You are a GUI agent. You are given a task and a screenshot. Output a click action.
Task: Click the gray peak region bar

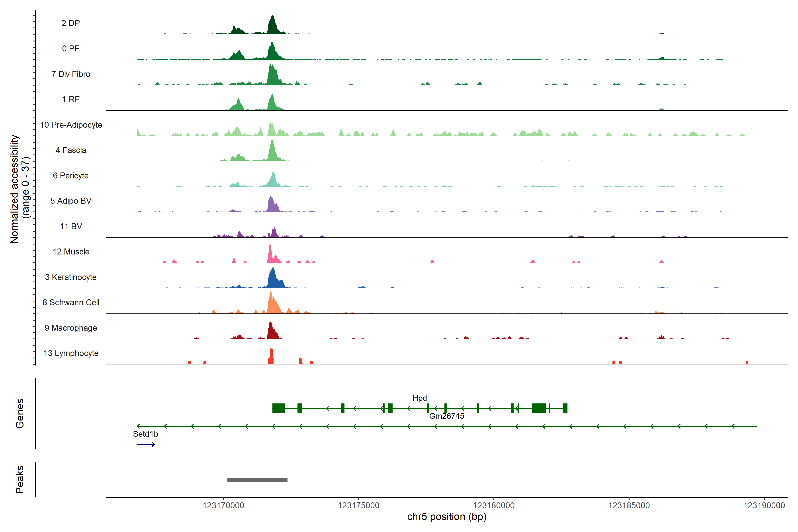257,479
